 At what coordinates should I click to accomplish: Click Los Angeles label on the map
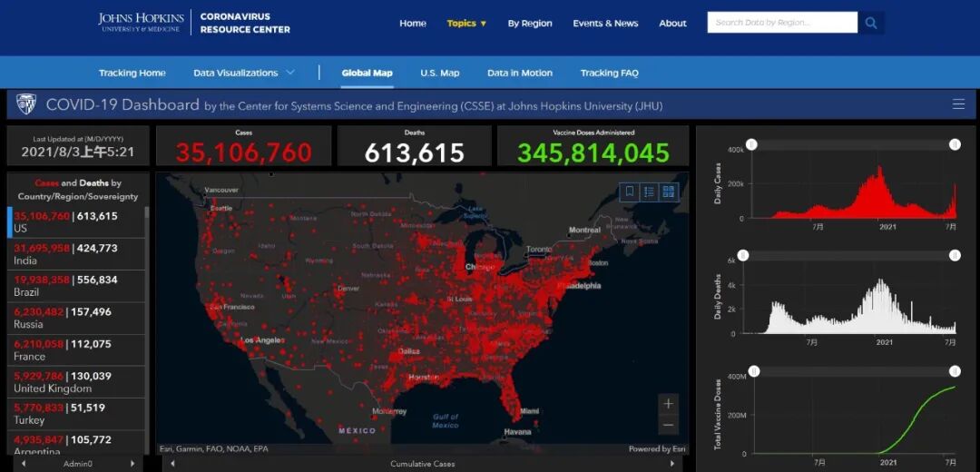(x=262, y=340)
